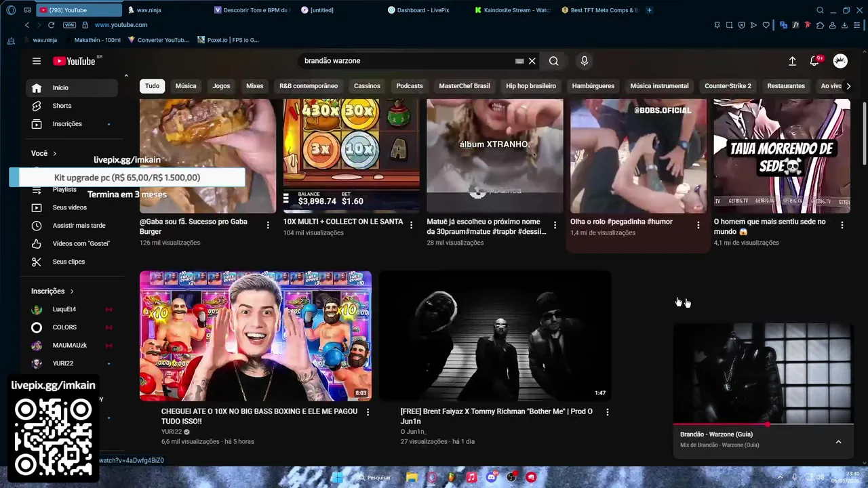Open options for 10X MULTI short
Image resolution: width=868 pixels, height=488 pixels.
411,225
